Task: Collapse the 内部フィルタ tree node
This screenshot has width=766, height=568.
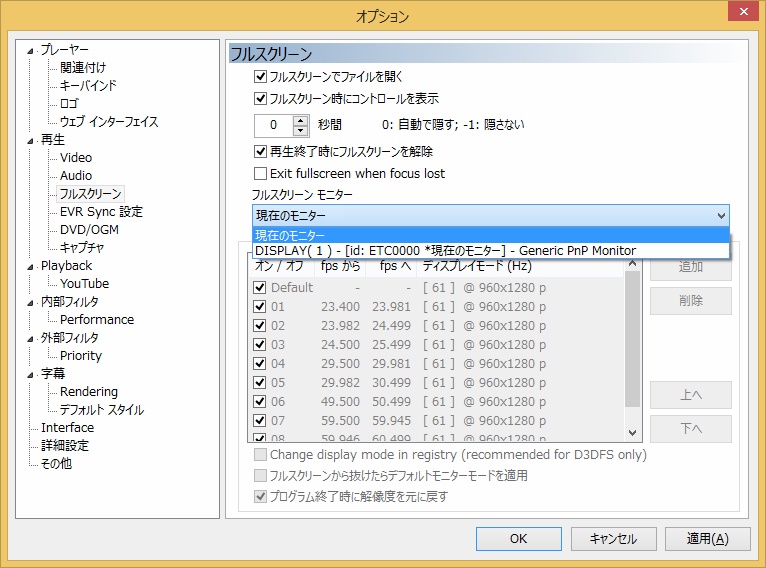Action: (x=30, y=303)
